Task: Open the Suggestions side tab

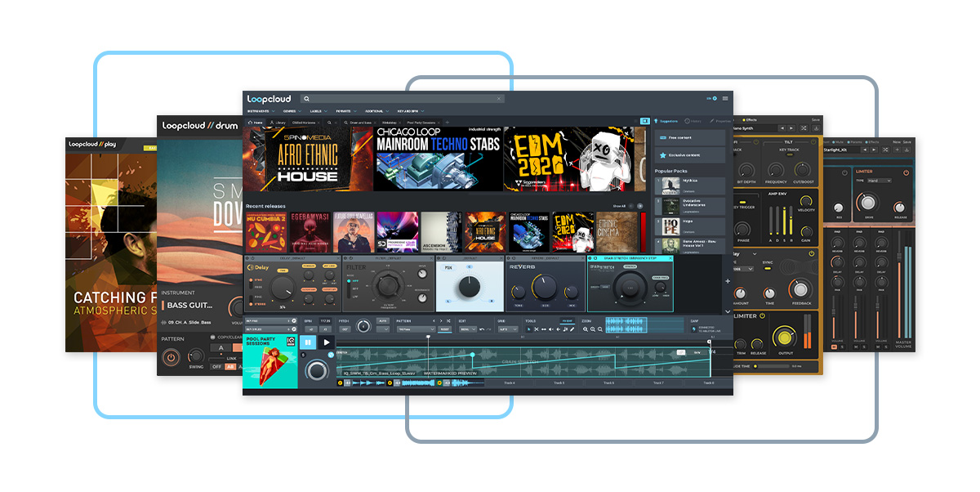Action: click(666, 121)
